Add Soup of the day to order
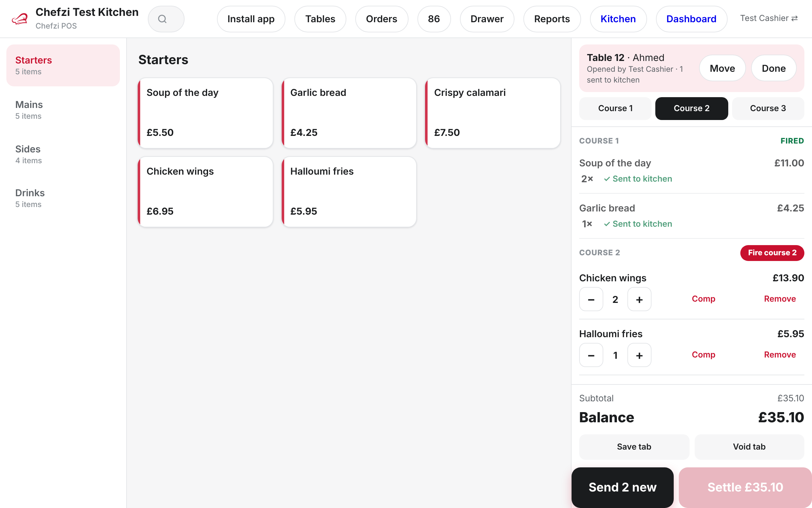 point(205,113)
